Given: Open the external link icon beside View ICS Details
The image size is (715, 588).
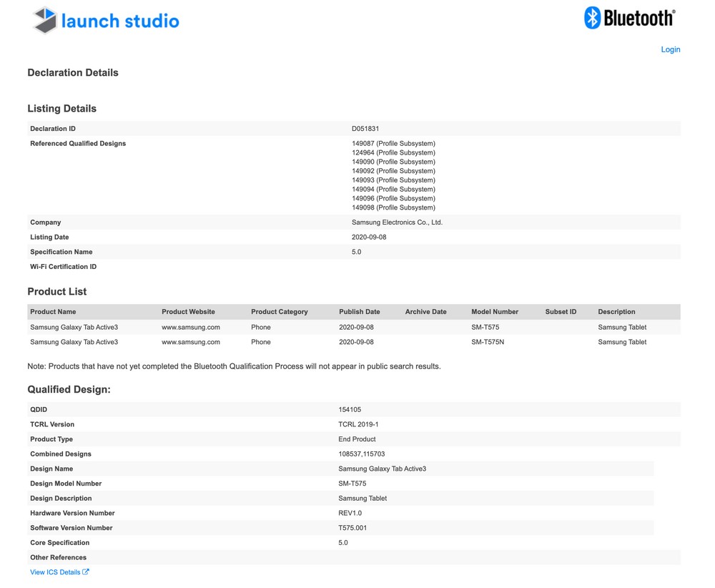Looking at the screenshot, I should [x=86, y=572].
